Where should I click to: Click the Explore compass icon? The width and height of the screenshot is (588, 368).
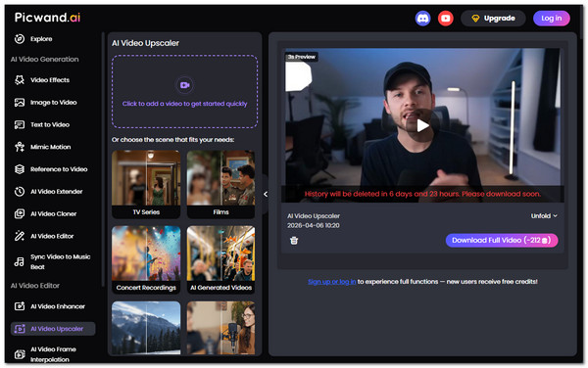tap(20, 38)
